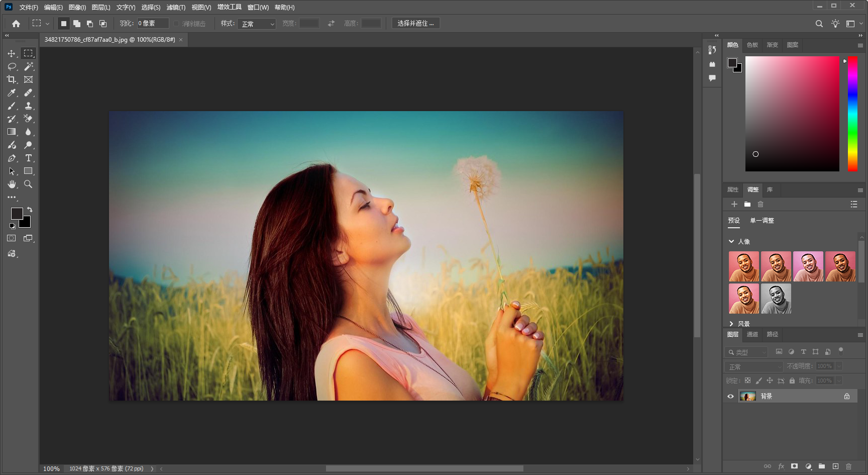The image size is (868, 475).
Task: Select the Crop tool
Action: coord(11,79)
